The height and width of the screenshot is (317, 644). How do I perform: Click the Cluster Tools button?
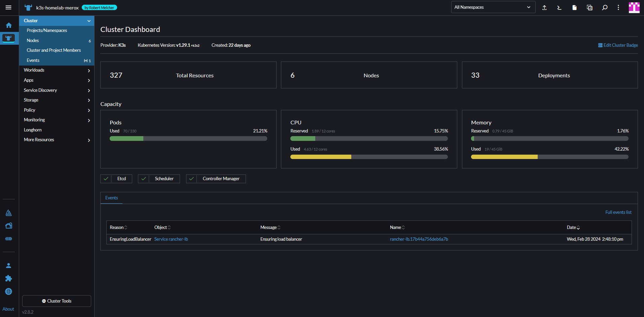click(x=57, y=301)
